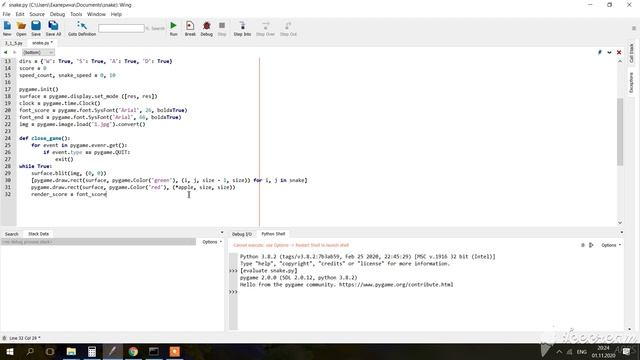Image resolution: width=640 pixels, height=360 pixels.
Task: Open the Source menu
Action: (x=37, y=14)
